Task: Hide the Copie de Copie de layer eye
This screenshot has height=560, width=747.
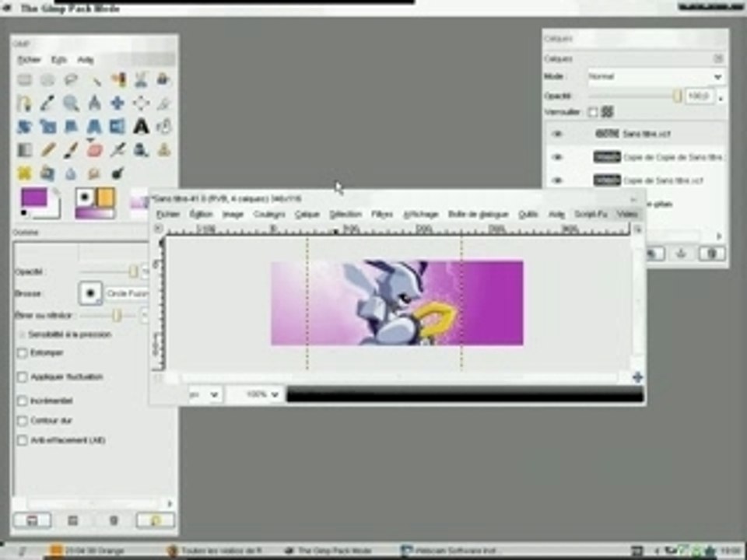Action: 556,157
